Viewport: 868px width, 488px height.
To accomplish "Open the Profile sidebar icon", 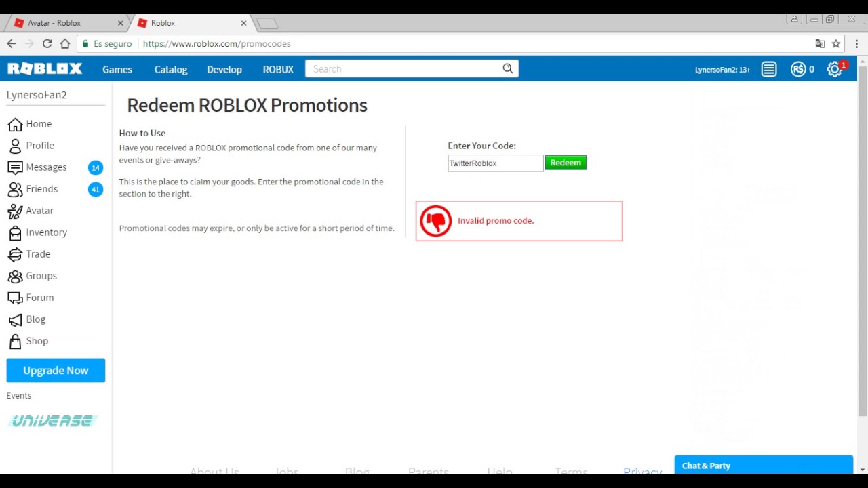I will click(15, 146).
